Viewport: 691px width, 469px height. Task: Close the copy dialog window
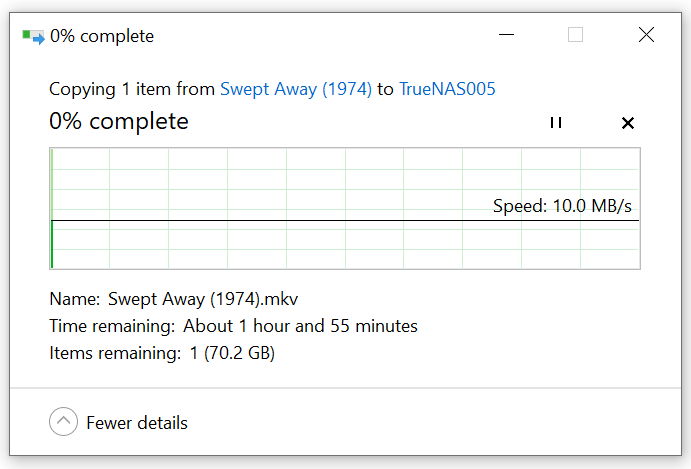pyautogui.click(x=645, y=36)
